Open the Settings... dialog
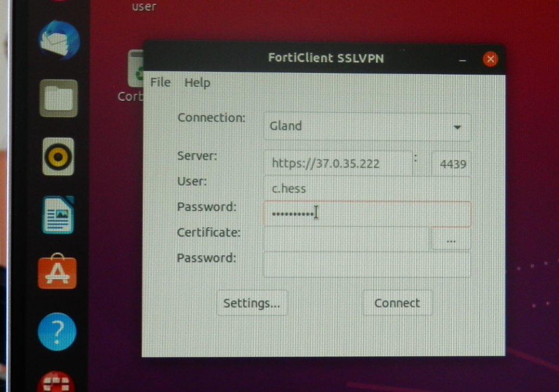559x392 pixels. click(x=252, y=303)
